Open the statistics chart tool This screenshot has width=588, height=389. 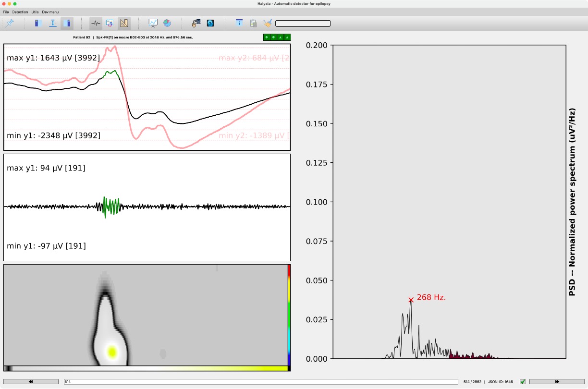152,23
